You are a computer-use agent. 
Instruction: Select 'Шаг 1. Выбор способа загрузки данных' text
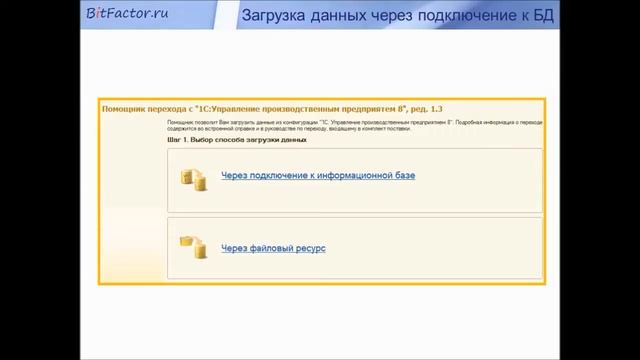click(237, 140)
